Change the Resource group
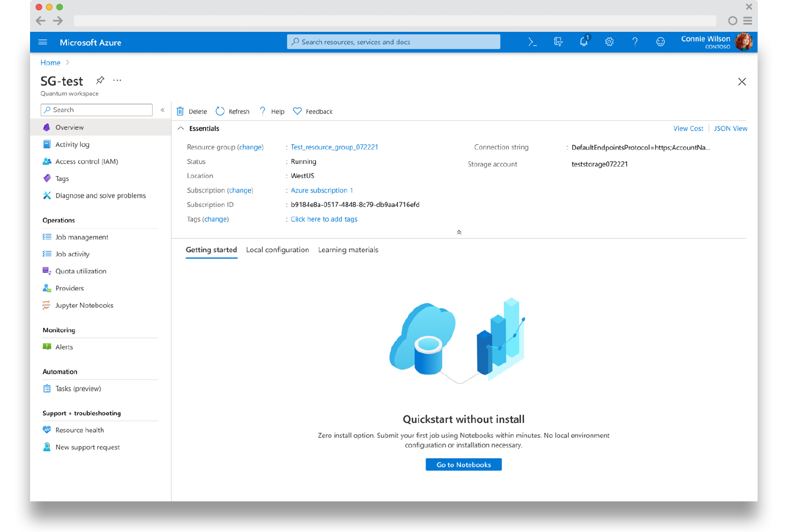This screenshot has width=788, height=532. (250, 147)
